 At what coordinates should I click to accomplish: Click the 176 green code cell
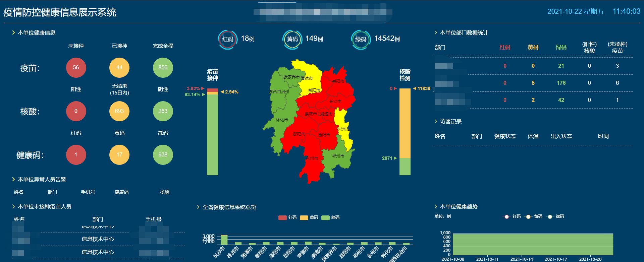point(561,83)
